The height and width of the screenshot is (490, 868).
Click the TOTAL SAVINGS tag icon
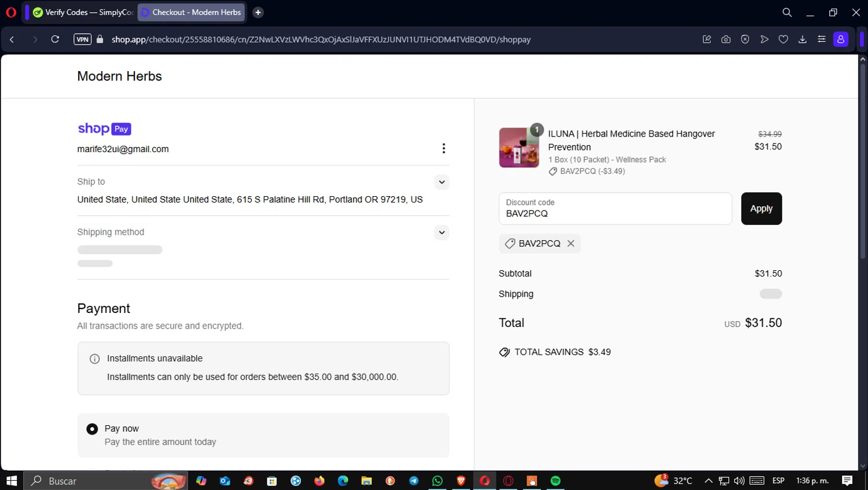pos(505,352)
